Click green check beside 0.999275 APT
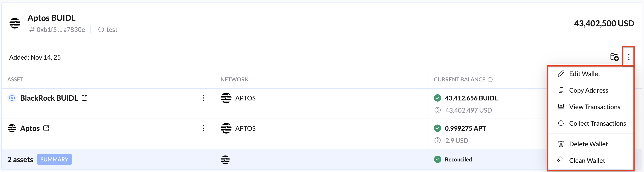This screenshot has height=172, width=644. coord(438,128)
